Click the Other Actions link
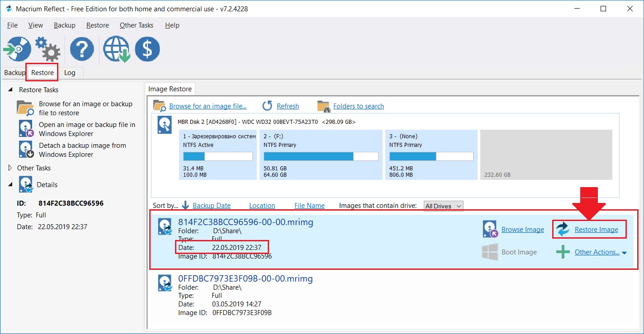644x334 pixels. (x=597, y=252)
